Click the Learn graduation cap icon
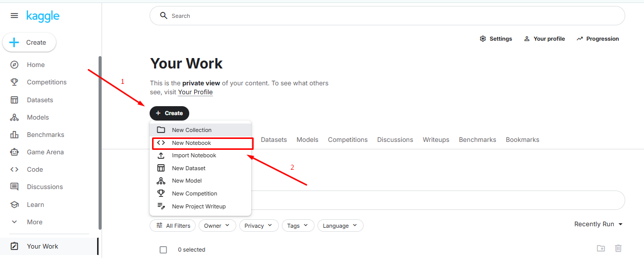Image resolution: width=644 pixels, height=258 pixels. [x=14, y=205]
